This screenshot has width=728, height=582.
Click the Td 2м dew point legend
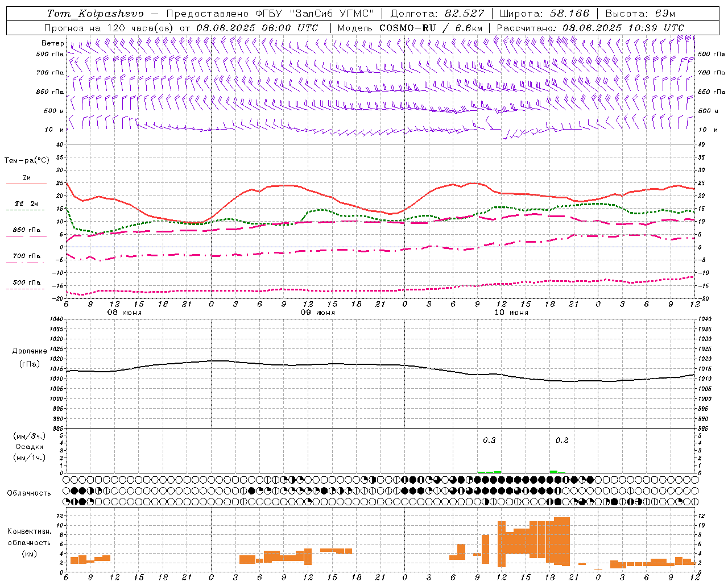(26, 203)
